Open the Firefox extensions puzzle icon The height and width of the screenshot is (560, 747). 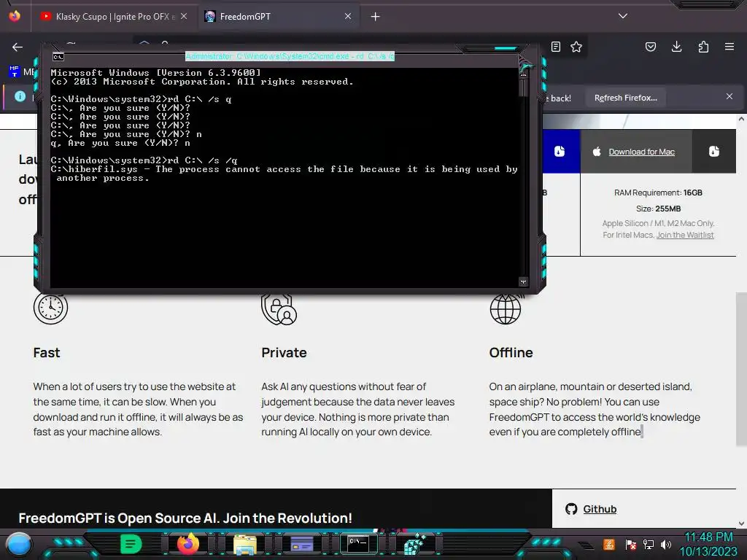point(703,47)
